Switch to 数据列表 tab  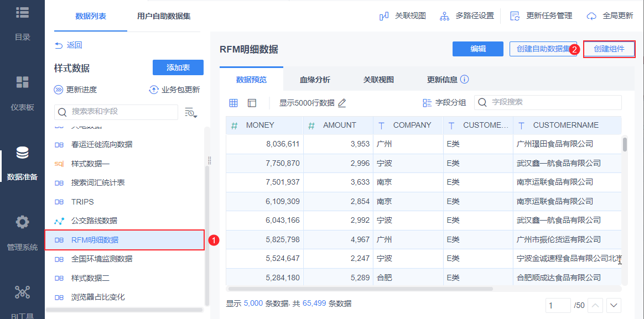pyautogui.click(x=91, y=17)
